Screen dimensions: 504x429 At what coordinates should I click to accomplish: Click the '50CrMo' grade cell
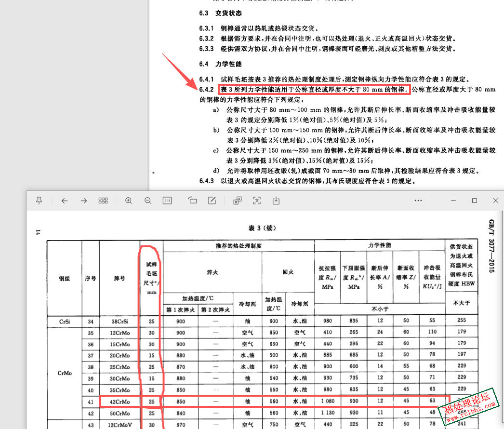[x=120, y=413]
